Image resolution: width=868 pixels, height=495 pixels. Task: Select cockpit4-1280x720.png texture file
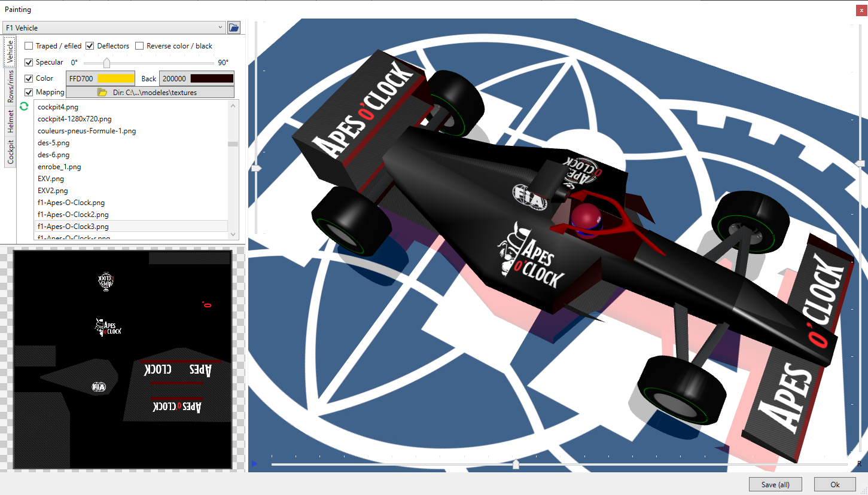coord(131,119)
